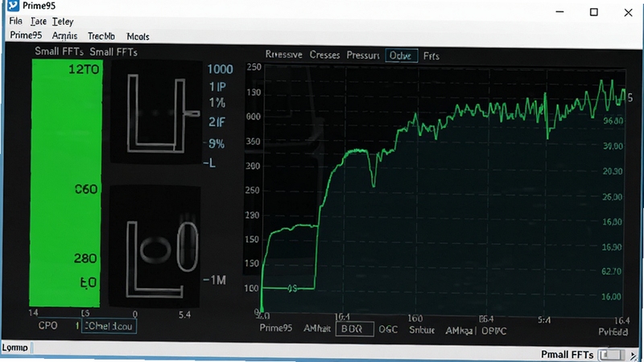Image resolution: width=644 pixels, height=362 pixels.
Task: Click the 0S marker on the graph line
Action: pos(292,289)
